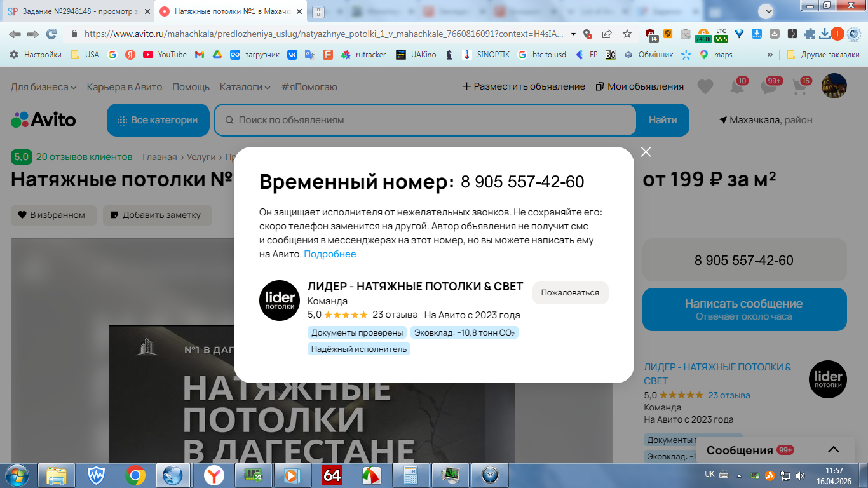Open messages icon with 99+ badge

click(769, 86)
